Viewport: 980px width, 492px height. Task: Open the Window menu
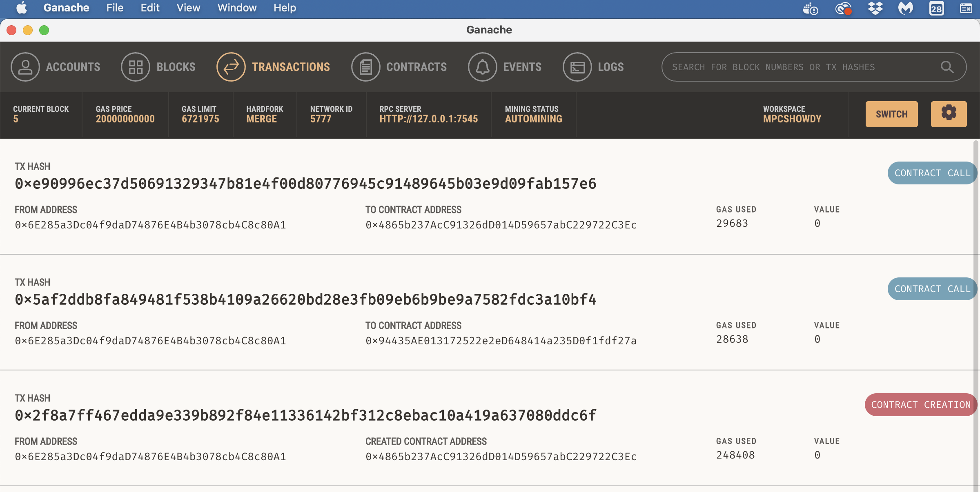[237, 8]
